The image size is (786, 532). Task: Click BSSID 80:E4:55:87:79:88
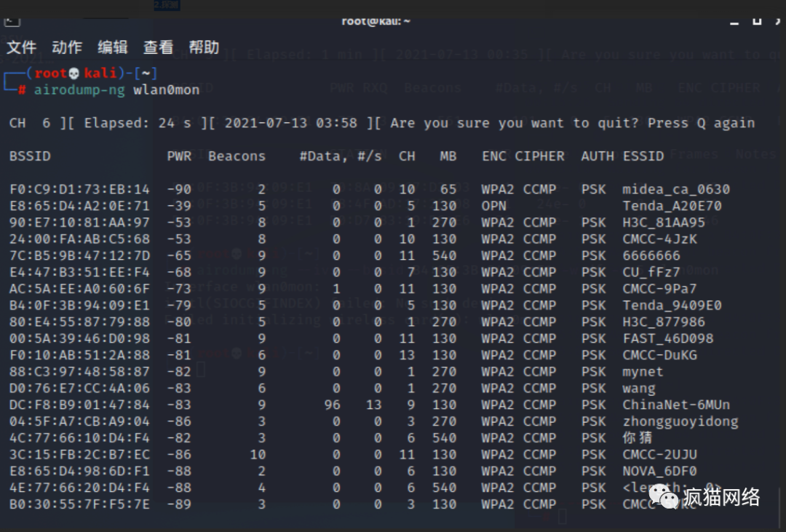(x=79, y=322)
